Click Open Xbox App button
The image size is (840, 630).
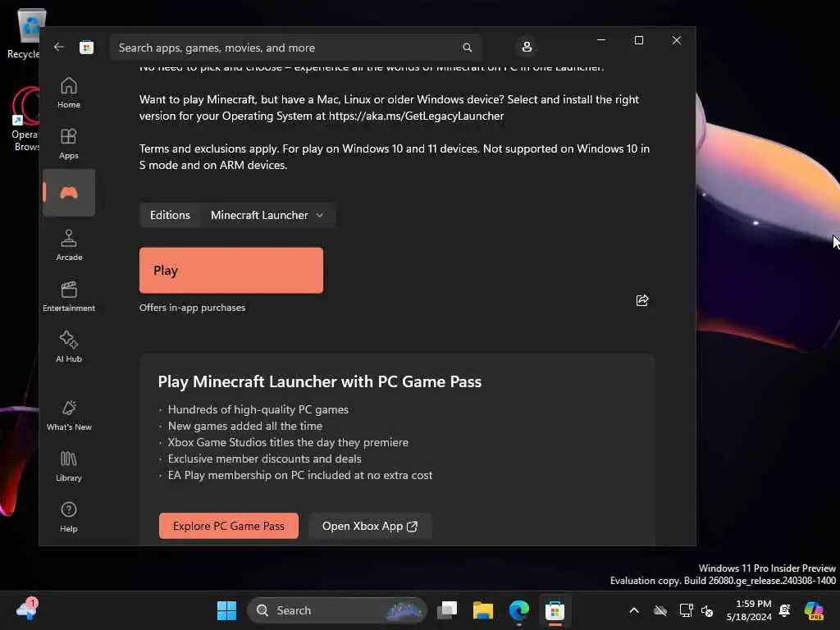pos(370,526)
